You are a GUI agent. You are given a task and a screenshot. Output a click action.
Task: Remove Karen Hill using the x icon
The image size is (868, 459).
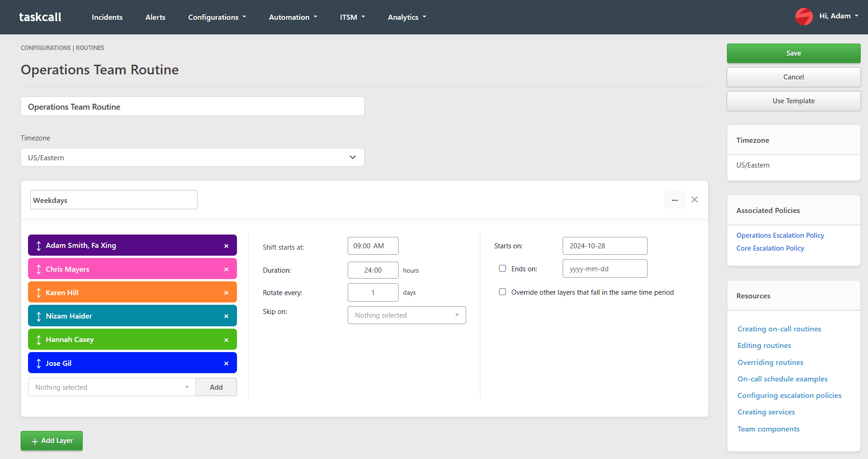coord(226,293)
